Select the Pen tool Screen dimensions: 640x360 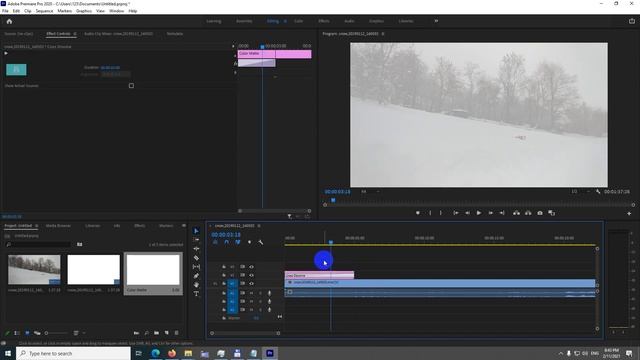[x=196, y=276]
